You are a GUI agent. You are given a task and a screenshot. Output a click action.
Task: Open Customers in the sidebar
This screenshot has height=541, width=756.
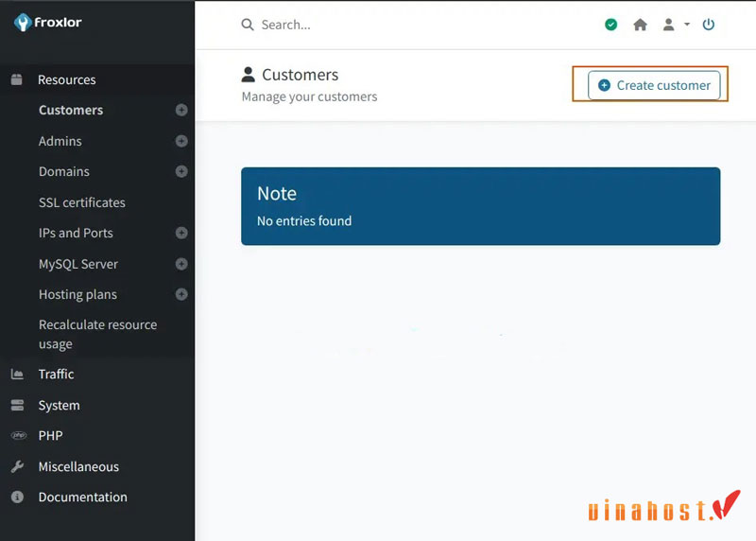(71, 110)
